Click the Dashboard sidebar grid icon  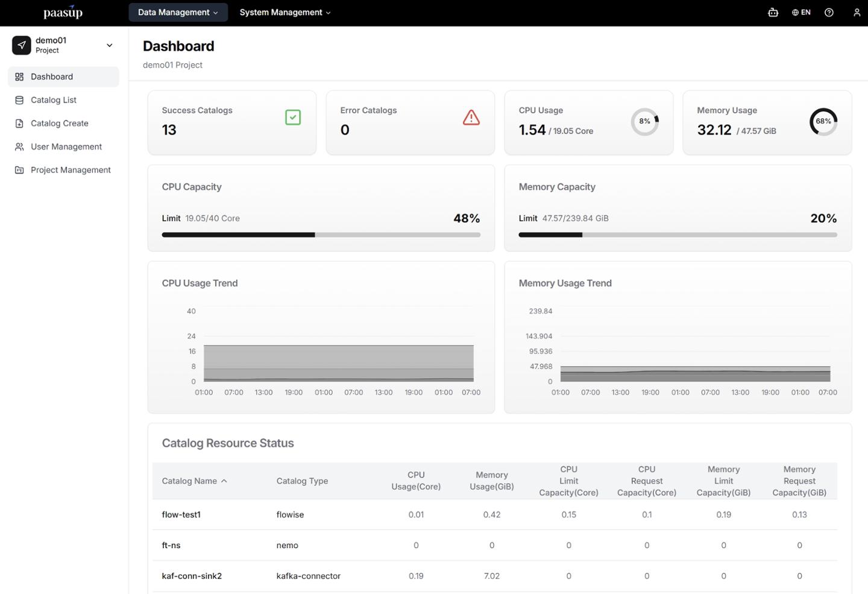click(19, 77)
